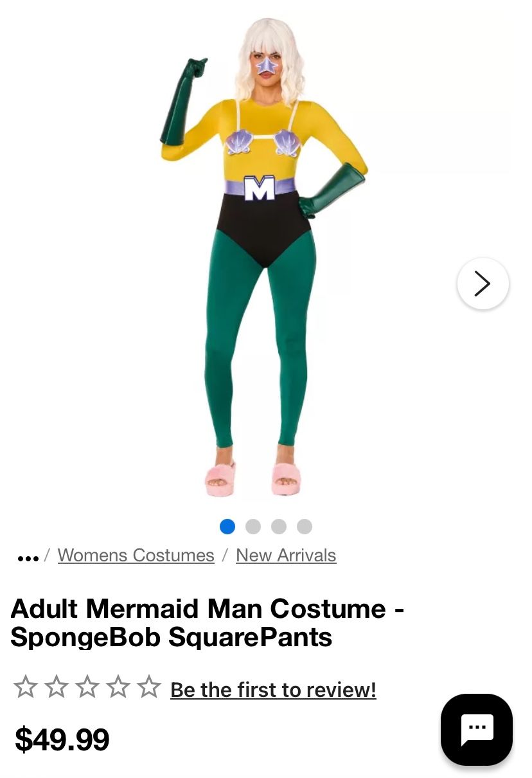The width and height of the screenshot is (532, 778).
Task: Click the $49.99 price label
Action: click(62, 740)
